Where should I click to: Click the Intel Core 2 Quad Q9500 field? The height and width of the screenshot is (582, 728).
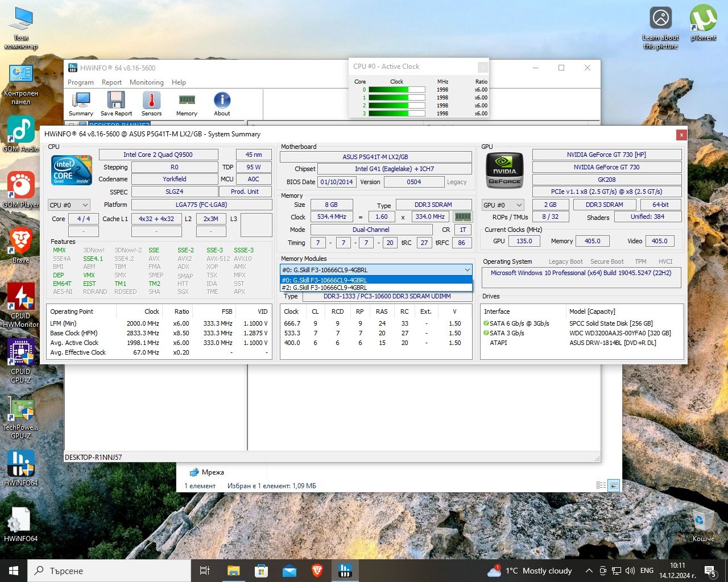(158, 155)
